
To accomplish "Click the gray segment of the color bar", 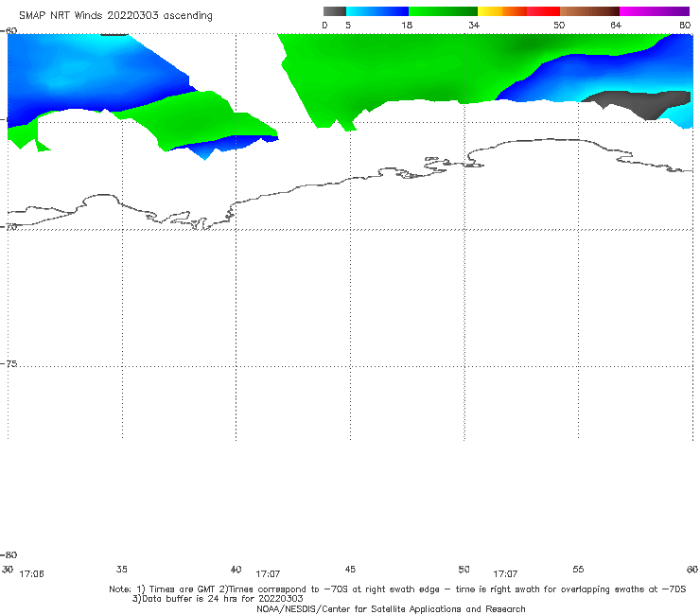I will pyautogui.click(x=335, y=11).
